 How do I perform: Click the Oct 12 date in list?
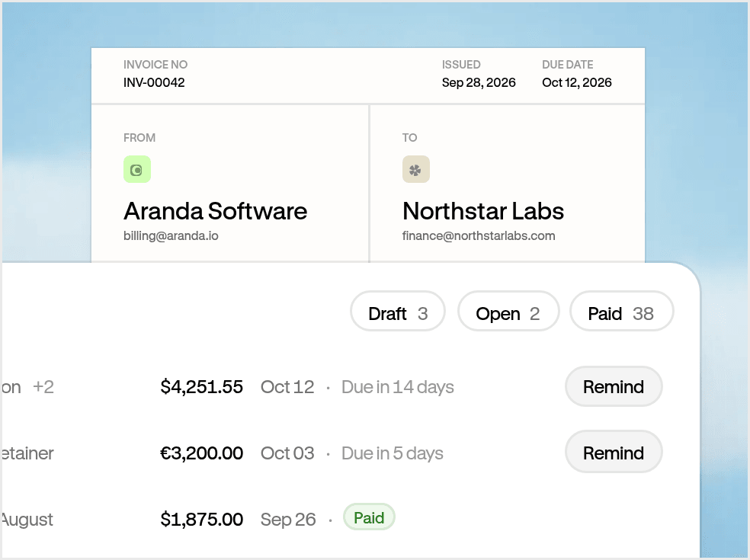click(287, 387)
